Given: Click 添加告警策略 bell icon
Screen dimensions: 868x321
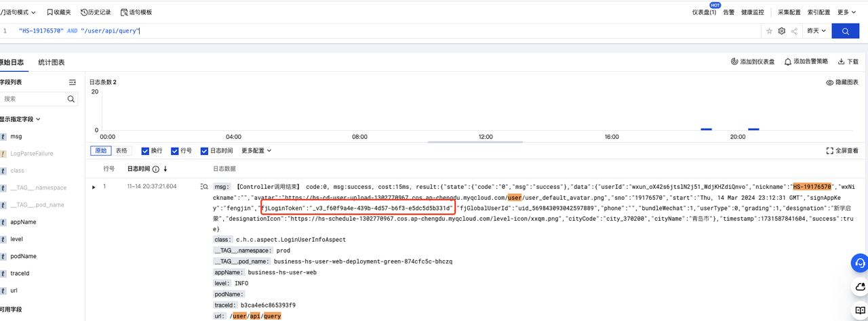Looking at the screenshot, I should pyautogui.click(x=788, y=62).
